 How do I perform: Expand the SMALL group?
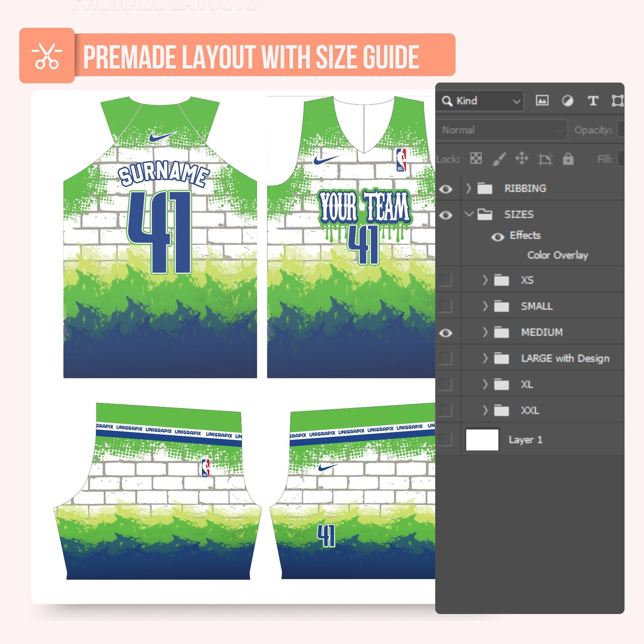click(485, 306)
